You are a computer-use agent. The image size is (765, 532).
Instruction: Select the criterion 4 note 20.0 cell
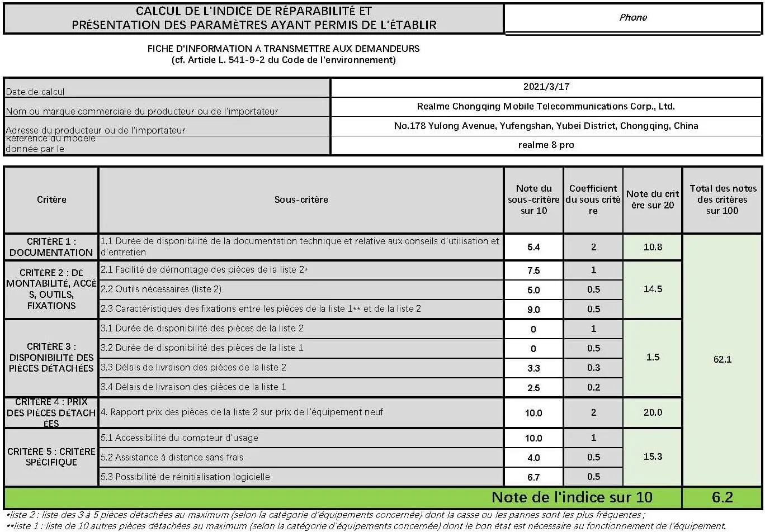pos(653,412)
